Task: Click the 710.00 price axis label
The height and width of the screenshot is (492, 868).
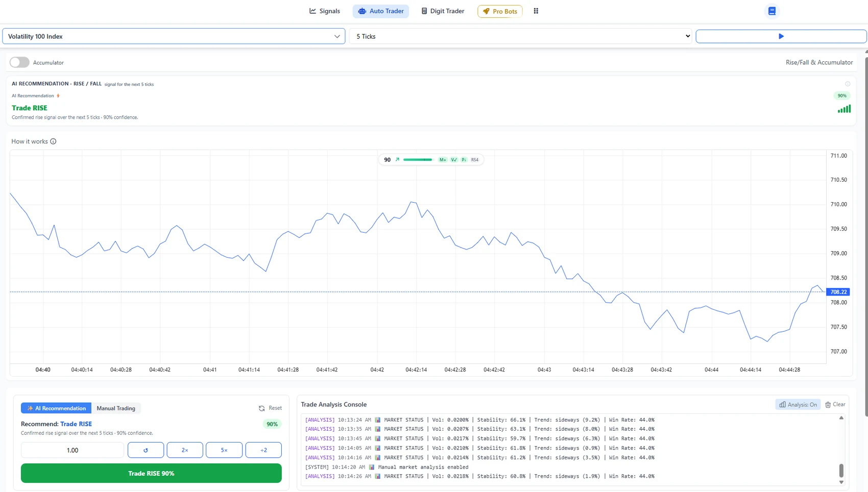Action: [839, 204]
